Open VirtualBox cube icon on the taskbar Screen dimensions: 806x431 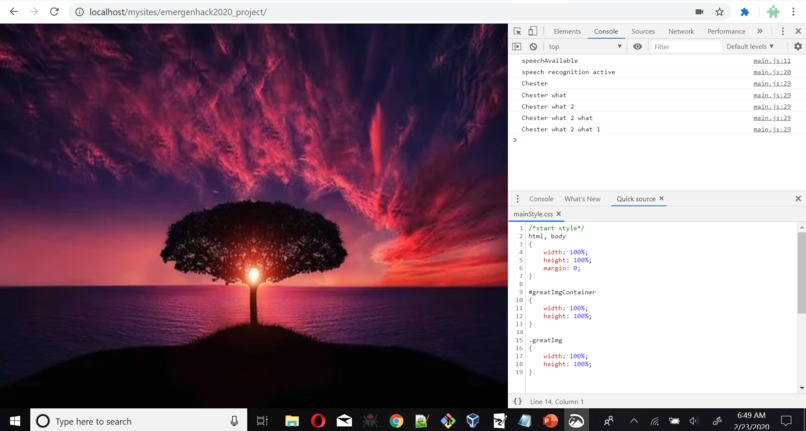click(473, 421)
